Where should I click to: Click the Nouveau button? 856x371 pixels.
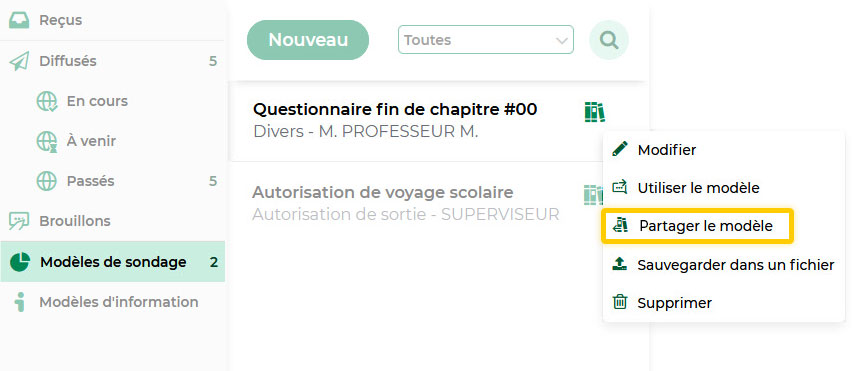point(308,40)
